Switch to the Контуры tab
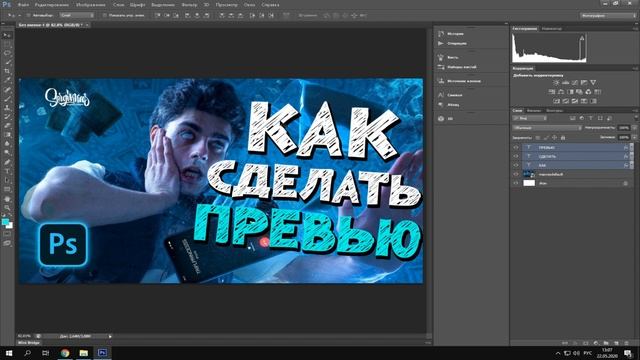The height and width of the screenshot is (360, 640). point(554,110)
